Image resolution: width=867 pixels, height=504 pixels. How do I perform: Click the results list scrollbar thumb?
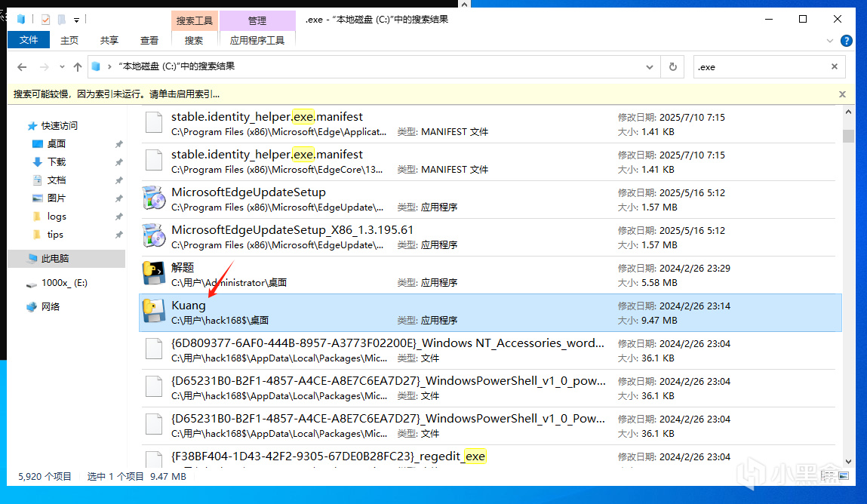848,136
